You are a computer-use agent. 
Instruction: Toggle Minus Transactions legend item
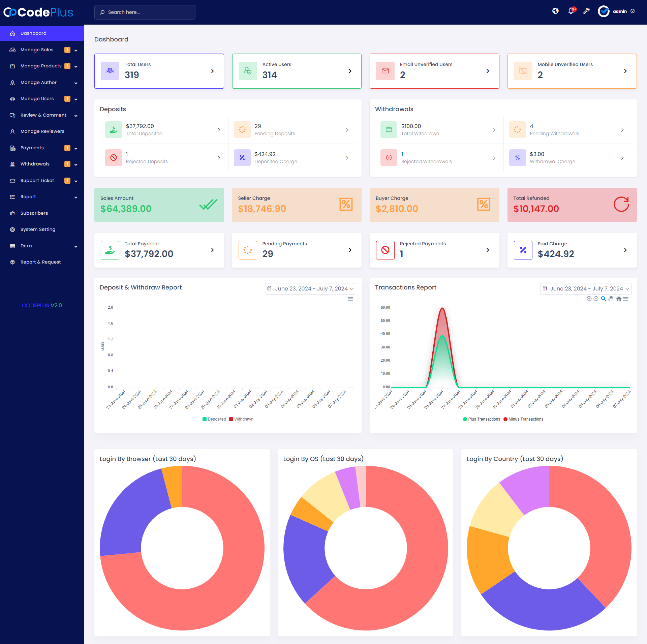click(523, 419)
